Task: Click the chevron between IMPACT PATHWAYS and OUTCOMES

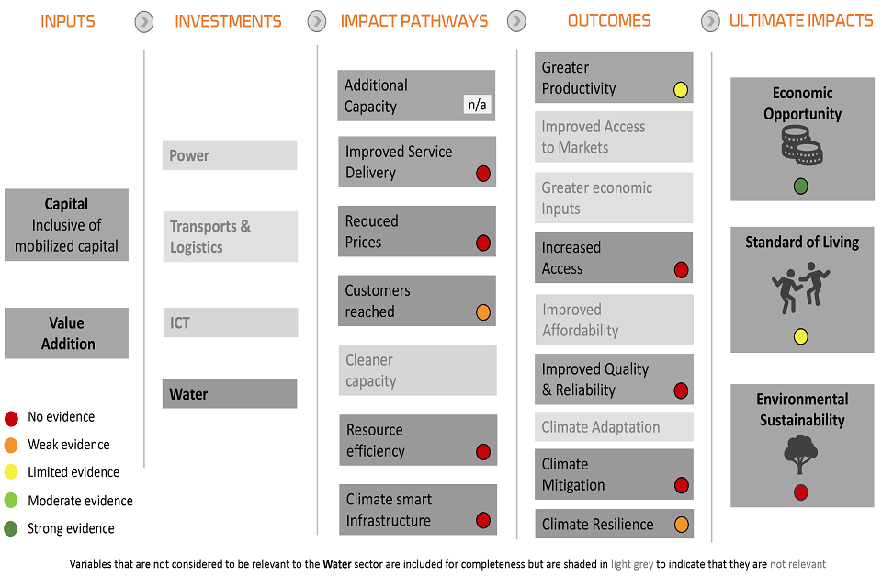Action: (x=517, y=21)
